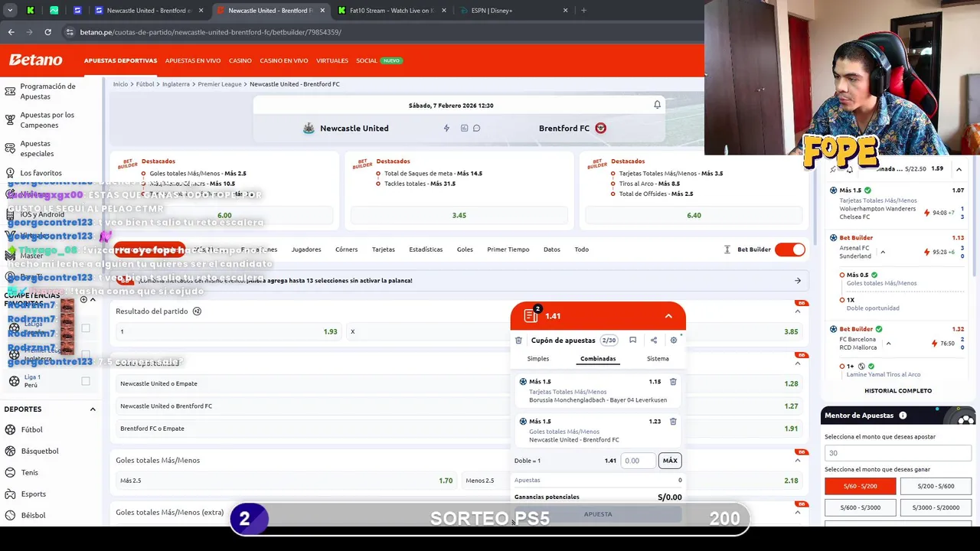Collapse the Resultado del partido market
Viewport: 980px width, 551px height.
click(797, 311)
